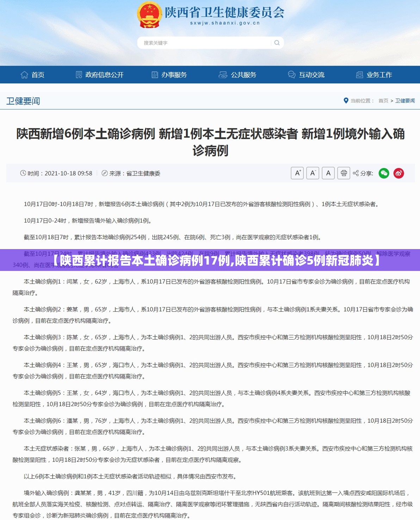
Task: Open the 首页 home menu item
Action: pyautogui.click(x=32, y=75)
